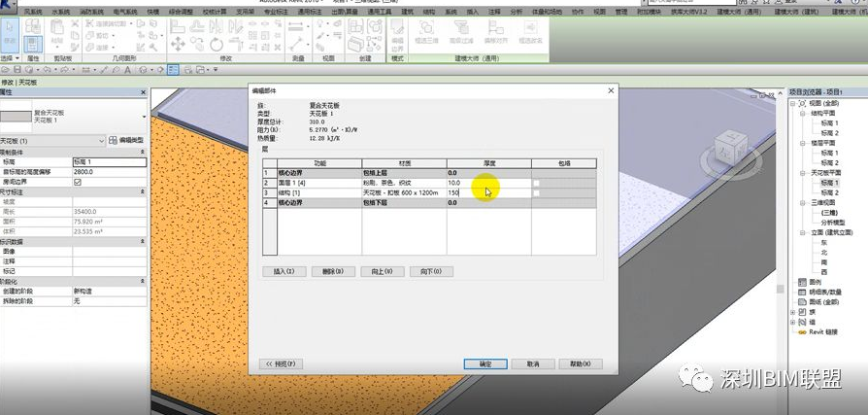Select Revit 链接 in project browser
Viewport: 868px width, 415px height.
[x=823, y=332]
